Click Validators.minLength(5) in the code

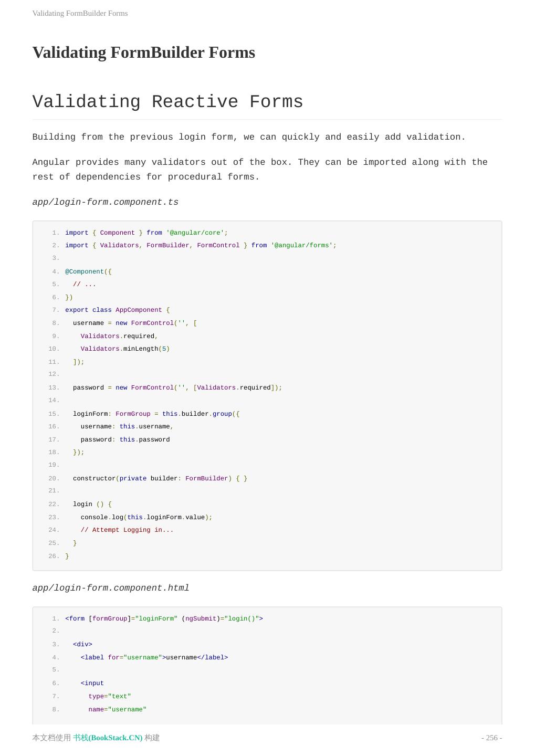pyautogui.click(x=125, y=349)
